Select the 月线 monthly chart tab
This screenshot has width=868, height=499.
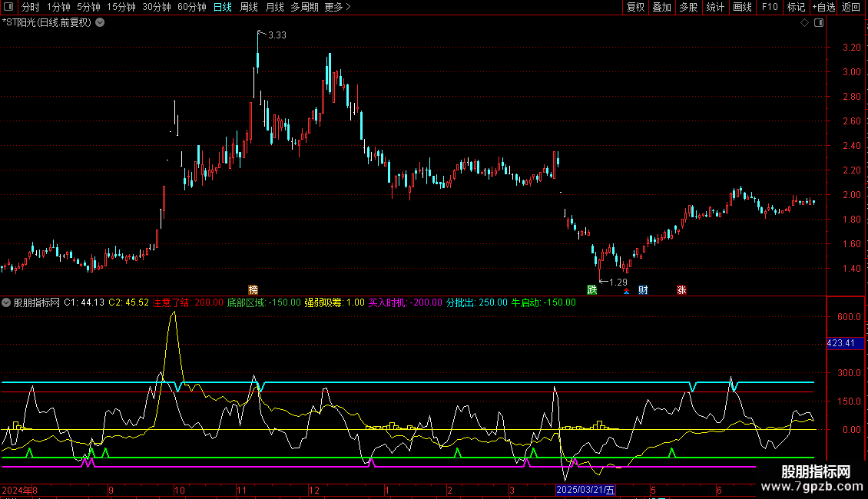point(274,7)
